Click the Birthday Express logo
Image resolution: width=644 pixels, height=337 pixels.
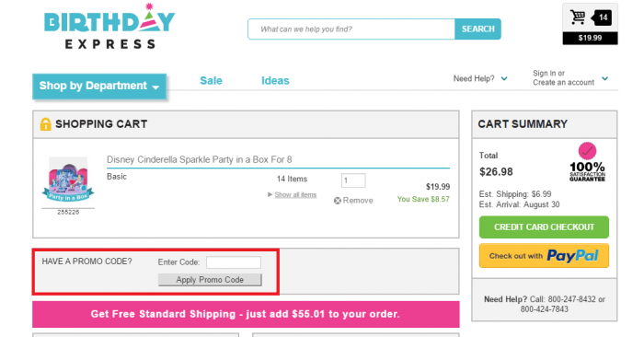point(109,27)
